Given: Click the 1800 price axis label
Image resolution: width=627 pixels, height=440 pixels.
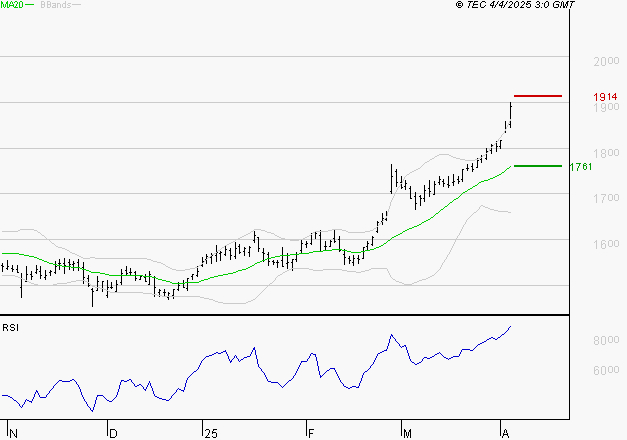Looking at the screenshot, I should point(606,153).
